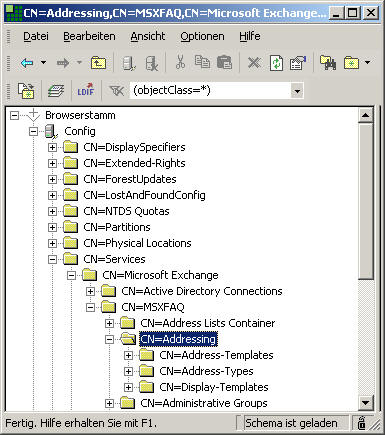This screenshot has height=435, width=385.
Task: Select CN=Address-Templates in the tree
Action: 216,355
